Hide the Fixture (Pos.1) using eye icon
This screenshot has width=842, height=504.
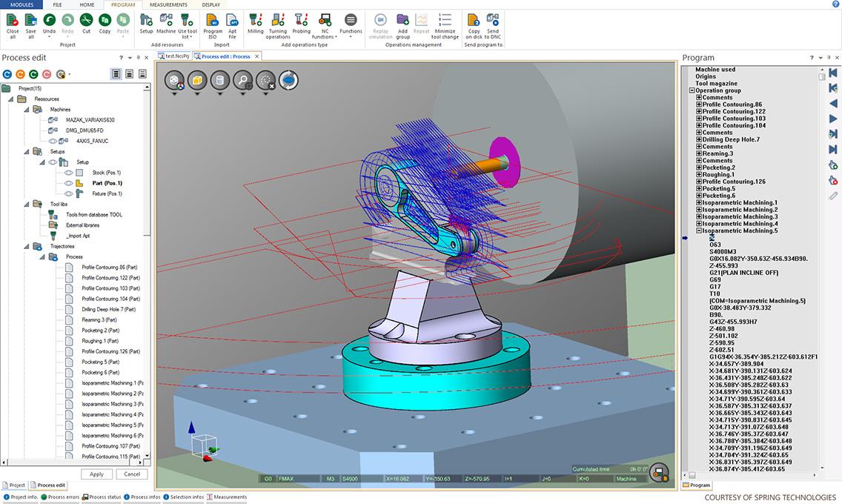tap(69, 193)
